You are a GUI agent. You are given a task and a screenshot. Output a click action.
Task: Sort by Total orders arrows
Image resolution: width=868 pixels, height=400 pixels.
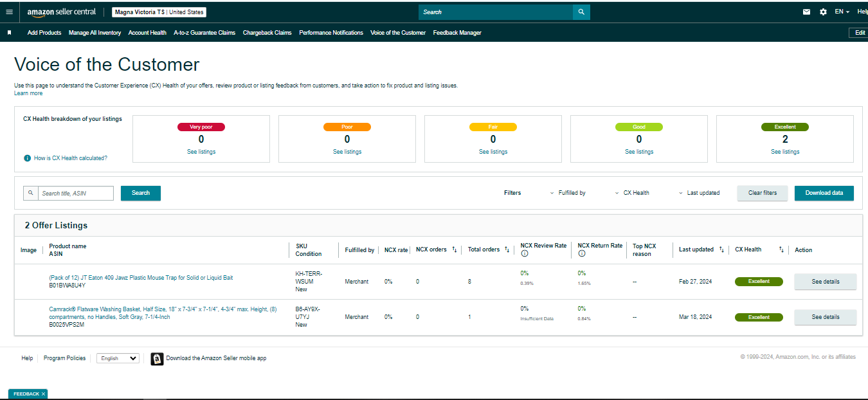point(507,250)
